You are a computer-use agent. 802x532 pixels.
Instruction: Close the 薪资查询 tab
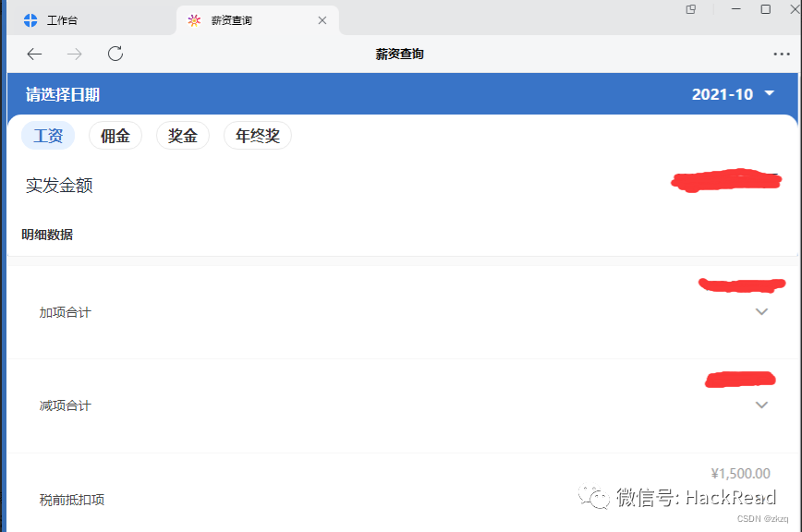tap(322, 20)
